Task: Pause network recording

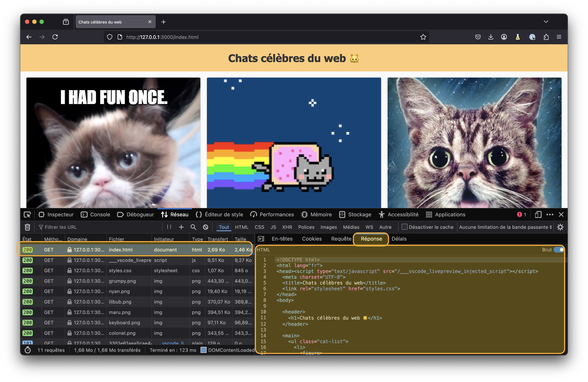Action: click(169, 227)
